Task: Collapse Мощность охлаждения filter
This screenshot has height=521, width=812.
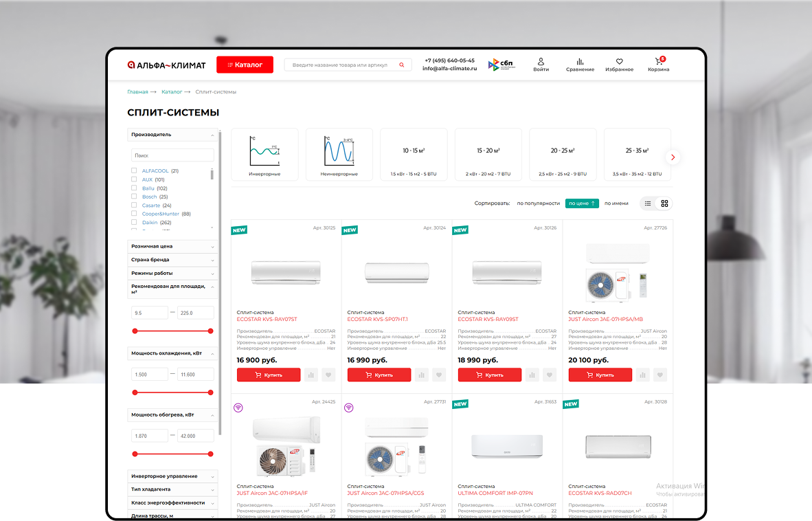Action: [172, 353]
